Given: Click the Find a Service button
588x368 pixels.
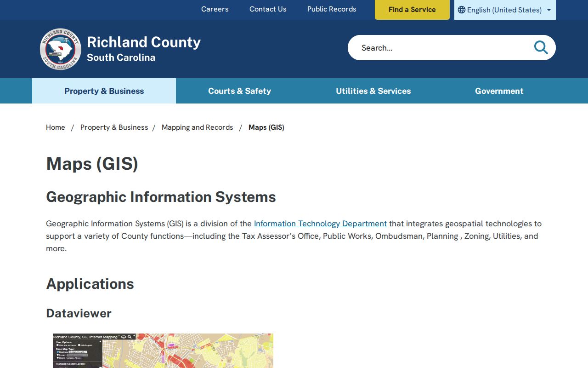Looking at the screenshot, I should 412,10.
